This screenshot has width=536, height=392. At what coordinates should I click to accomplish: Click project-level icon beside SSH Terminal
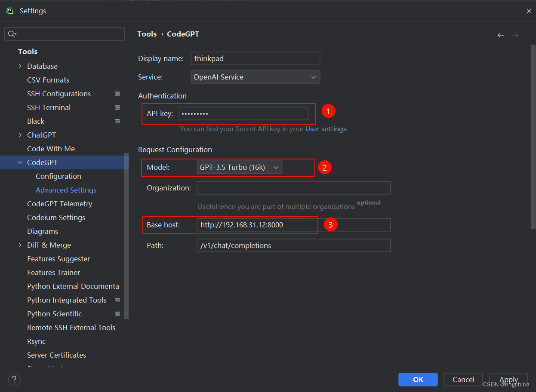pyautogui.click(x=117, y=107)
